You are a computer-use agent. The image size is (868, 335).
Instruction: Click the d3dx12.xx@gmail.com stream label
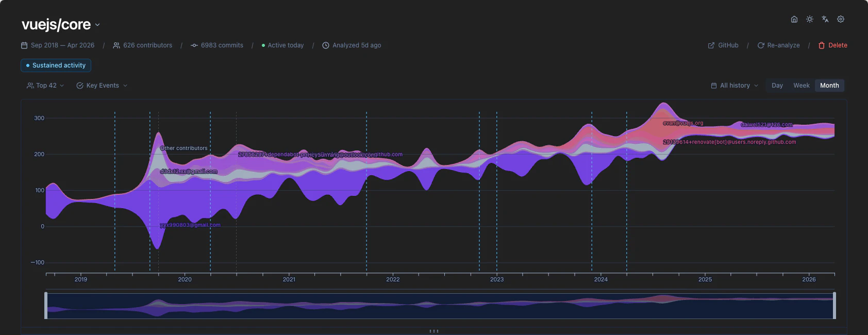(x=189, y=172)
